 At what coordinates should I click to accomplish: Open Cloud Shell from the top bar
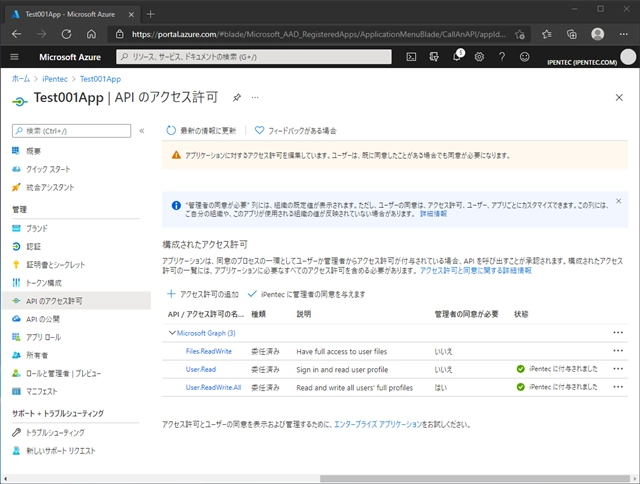pyautogui.click(x=411, y=57)
